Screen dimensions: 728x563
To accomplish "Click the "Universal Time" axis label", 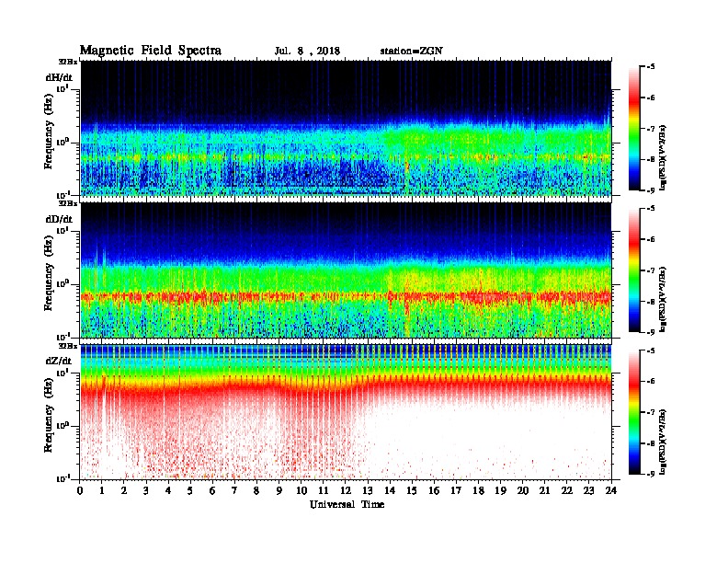I will (x=347, y=504).
